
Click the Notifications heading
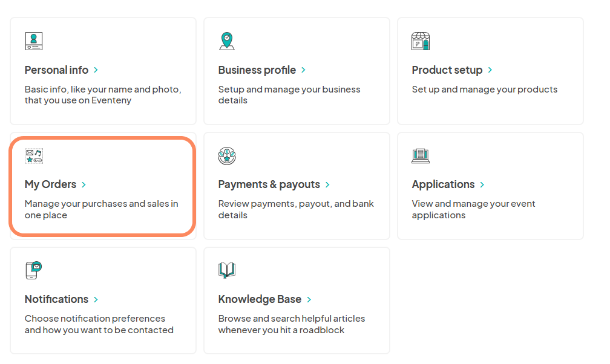(57, 299)
